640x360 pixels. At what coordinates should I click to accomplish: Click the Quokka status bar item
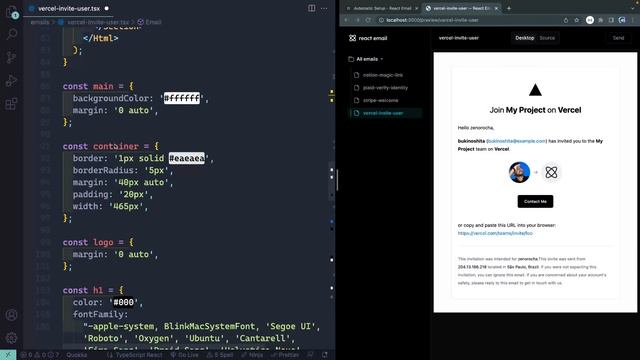pos(76,355)
